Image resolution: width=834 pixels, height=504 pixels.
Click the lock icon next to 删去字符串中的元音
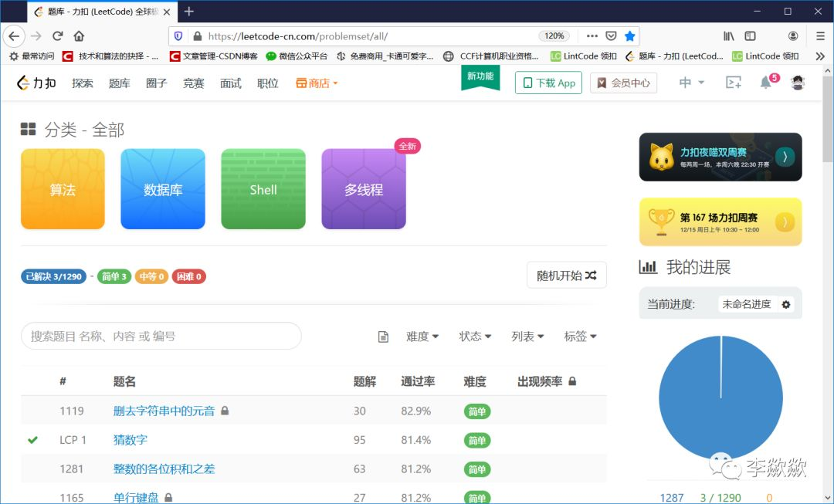225,411
